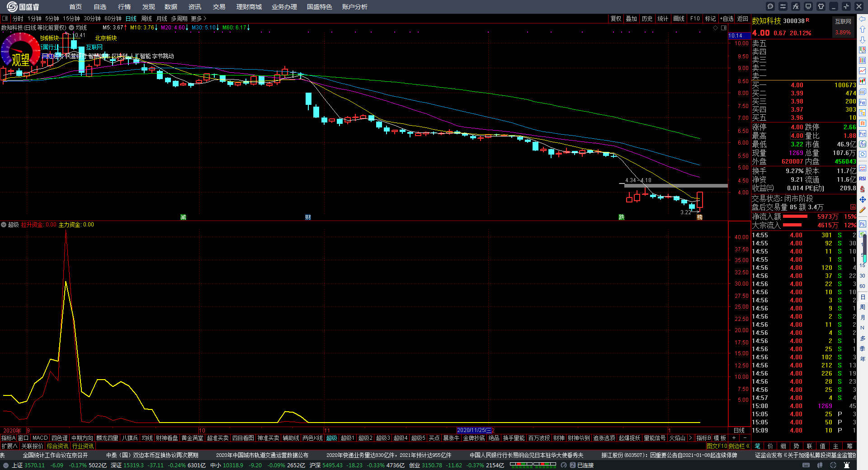Screen dimensions: 868x470
Task: Click the F10 info icon in right sidebar
Action: pyautogui.click(x=863, y=103)
